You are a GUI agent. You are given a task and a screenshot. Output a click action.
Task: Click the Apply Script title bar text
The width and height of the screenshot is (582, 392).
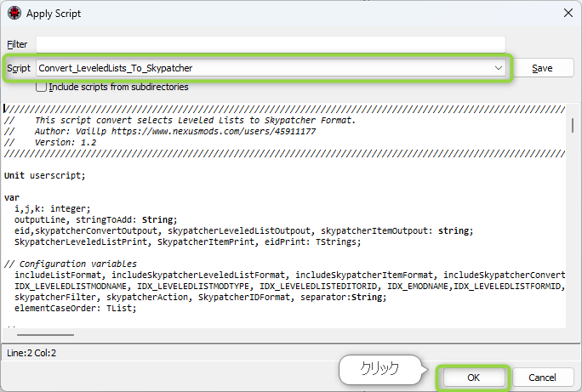point(56,13)
